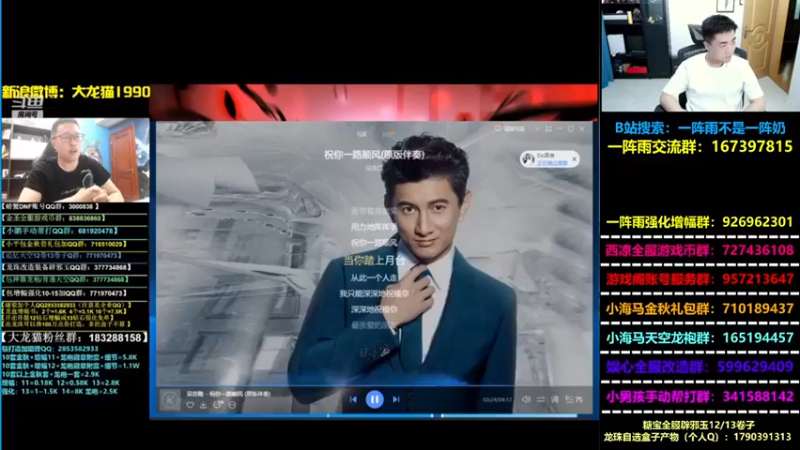The height and width of the screenshot is (450, 800).
Task: Jump to lyric line 当你踏上月台
Action: click(x=374, y=260)
